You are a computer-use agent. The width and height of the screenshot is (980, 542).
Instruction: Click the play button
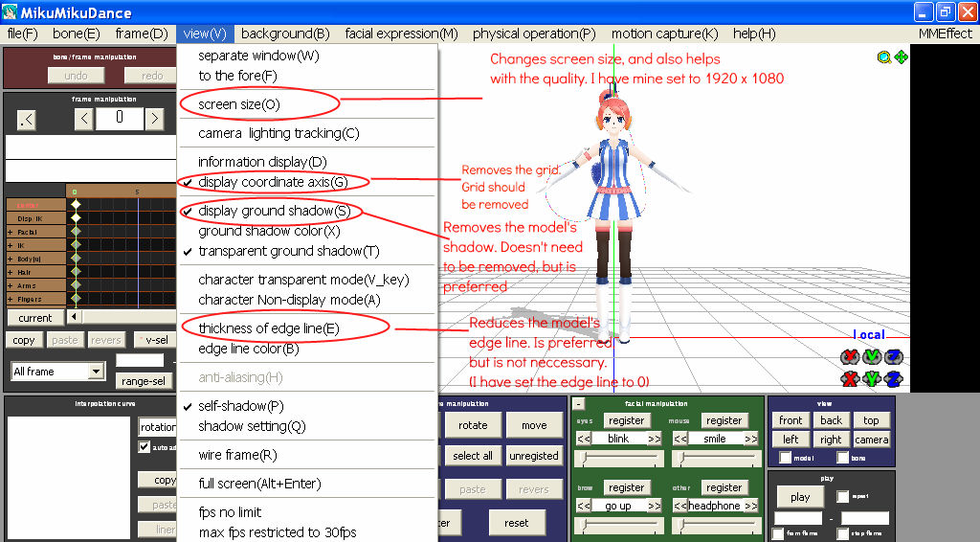tap(800, 498)
